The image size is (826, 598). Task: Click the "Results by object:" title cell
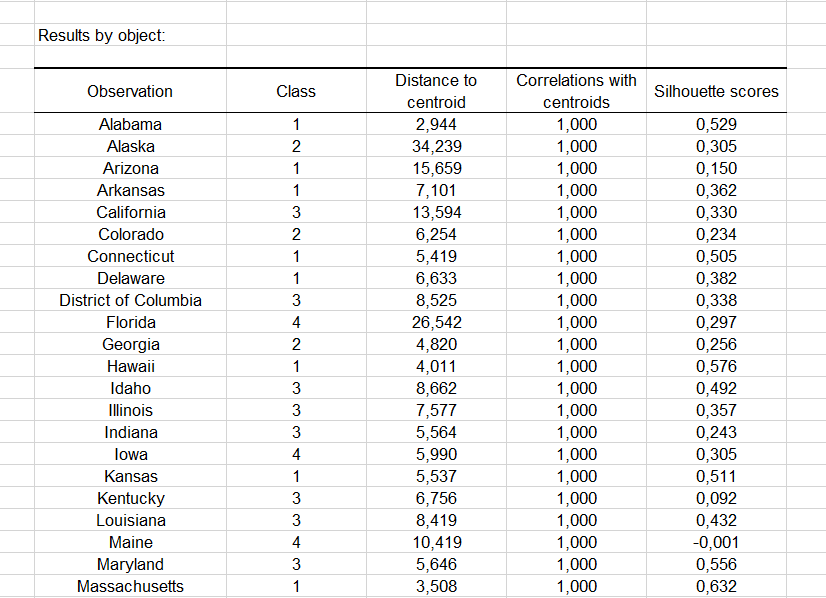[102, 36]
